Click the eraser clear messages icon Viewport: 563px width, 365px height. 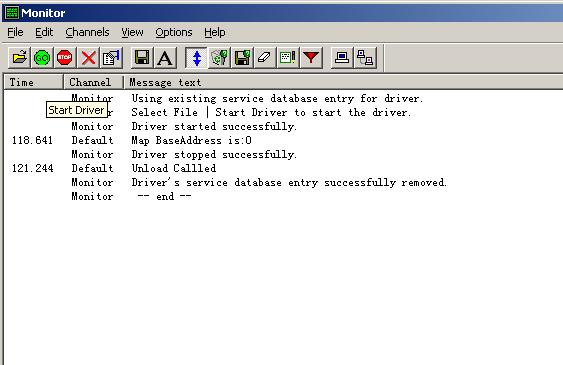[265, 57]
